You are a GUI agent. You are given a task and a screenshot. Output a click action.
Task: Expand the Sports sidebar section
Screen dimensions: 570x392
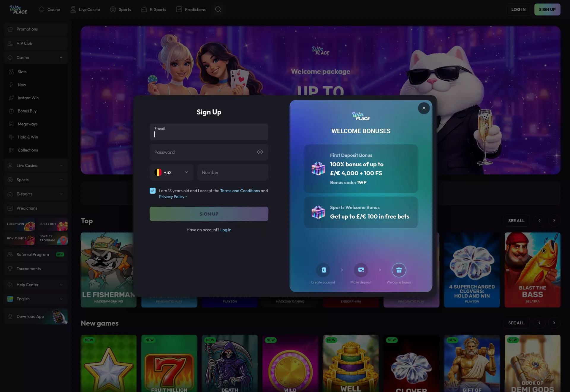[x=61, y=180]
